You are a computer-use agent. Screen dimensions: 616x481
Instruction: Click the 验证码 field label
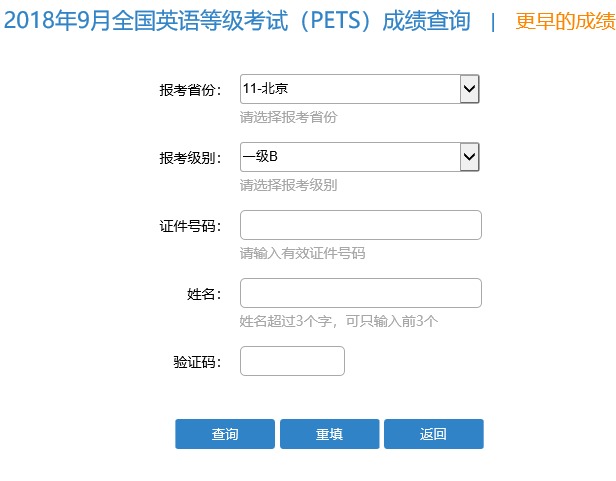click(x=196, y=362)
